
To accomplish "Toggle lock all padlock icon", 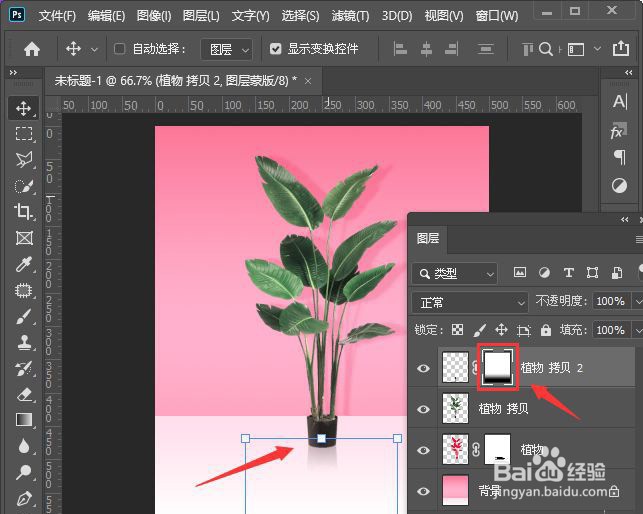I will (545, 330).
